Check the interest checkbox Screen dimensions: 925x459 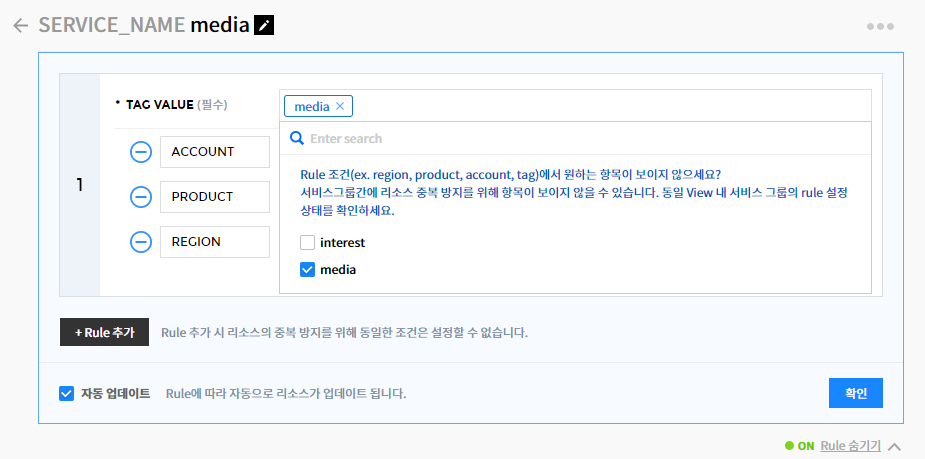308,242
